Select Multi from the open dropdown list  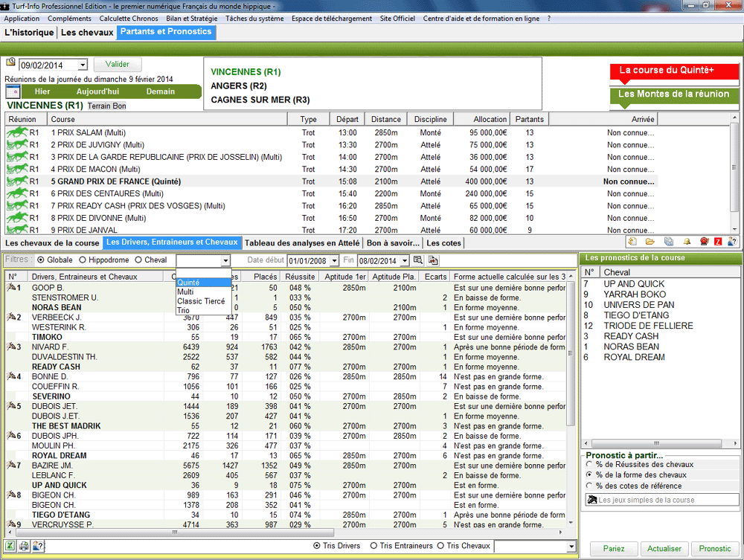click(x=185, y=292)
